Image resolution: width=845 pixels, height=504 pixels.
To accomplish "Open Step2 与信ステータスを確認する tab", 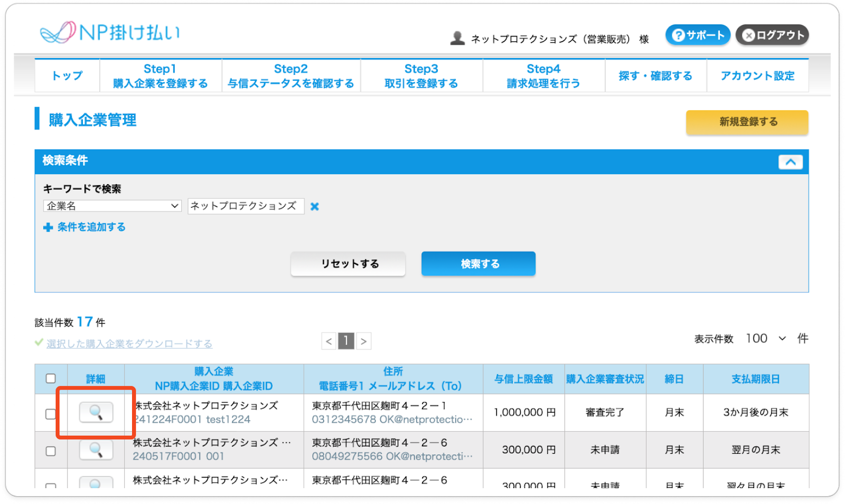I will pos(291,76).
